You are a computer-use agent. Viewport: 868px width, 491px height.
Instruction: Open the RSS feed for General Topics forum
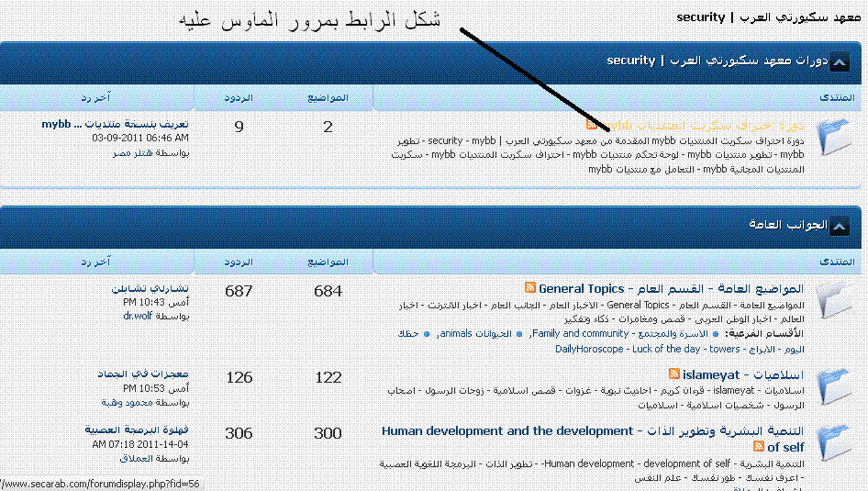click(x=530, y=287)
